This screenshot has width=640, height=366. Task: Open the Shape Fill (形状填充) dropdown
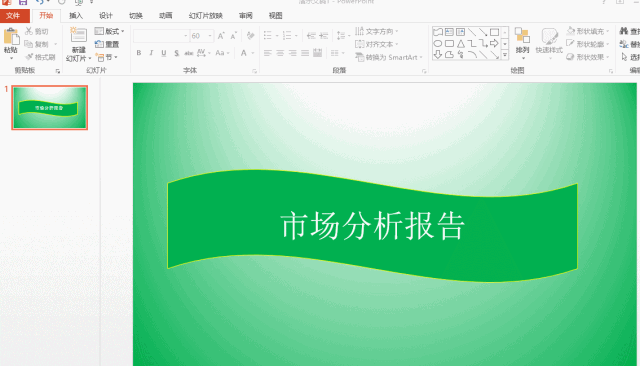(x=588, y=31)
